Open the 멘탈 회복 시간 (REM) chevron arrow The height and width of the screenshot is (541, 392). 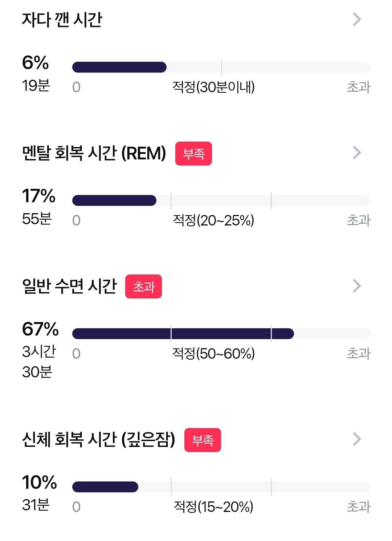pyautogui.click(x=357, y=153)
